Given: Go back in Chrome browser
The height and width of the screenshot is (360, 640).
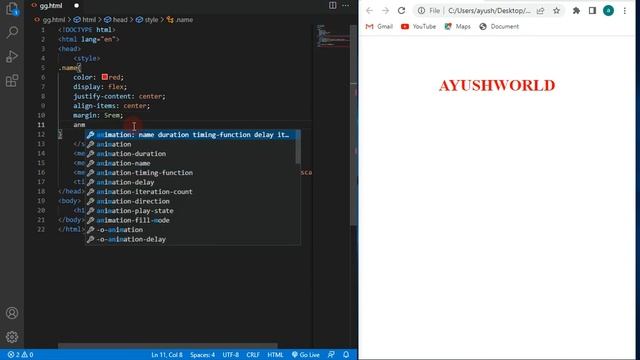Looking at the screenshot, I should 369,11.
